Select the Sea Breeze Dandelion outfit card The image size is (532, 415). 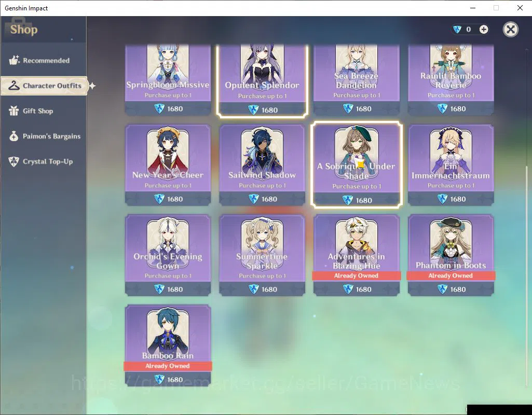click(356, 80)
